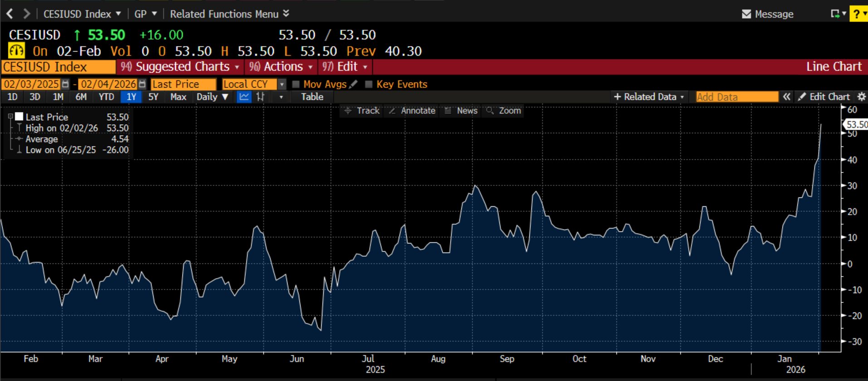This screenshot has width=868, height=381.
Task: Click the pencil icon beside Mov Avgs
Action: (354, 84)
